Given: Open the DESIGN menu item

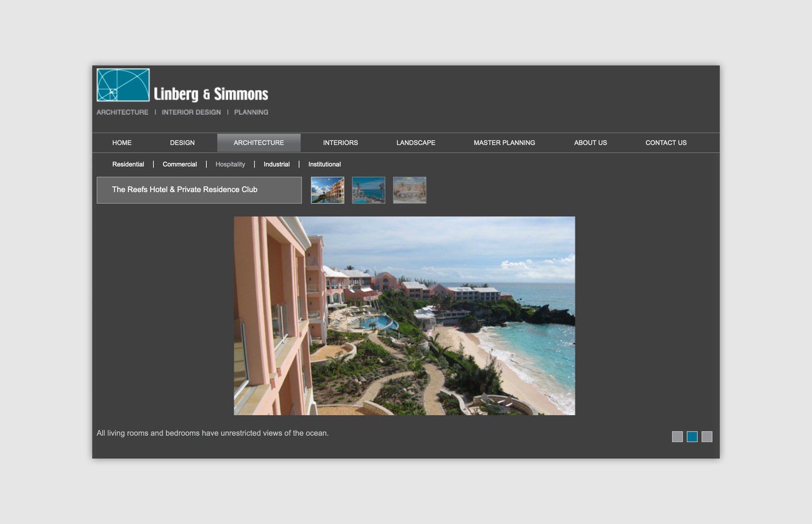Looking at the screenshot, I should [182, 143].
